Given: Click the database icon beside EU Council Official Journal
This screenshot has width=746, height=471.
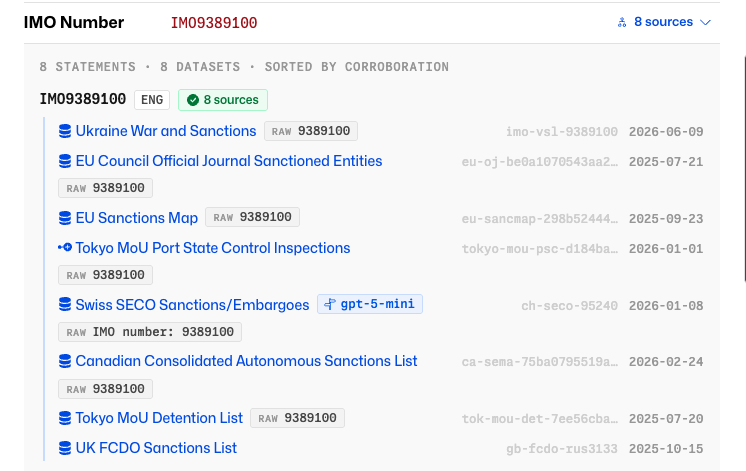Looking at the screenshot, I should pos(65,161).
